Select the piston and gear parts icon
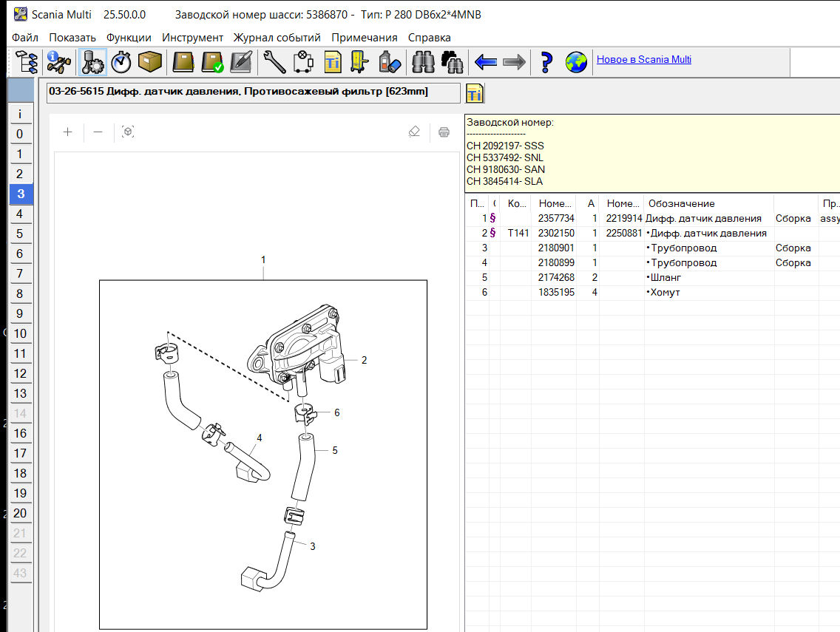Image resolution: width=840 pixels, height=632 pixels. point(92,62)
